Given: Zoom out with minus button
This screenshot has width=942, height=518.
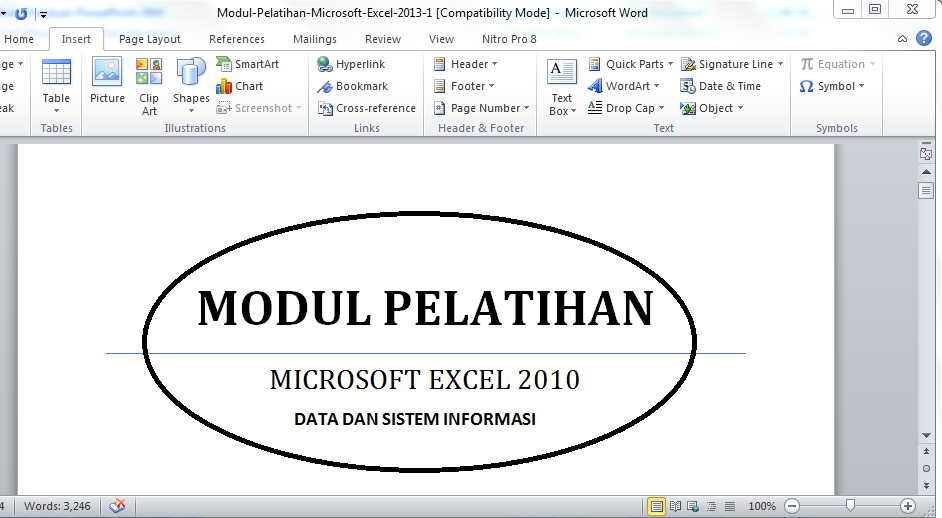Looking at the screenshot, I should 792,506.
